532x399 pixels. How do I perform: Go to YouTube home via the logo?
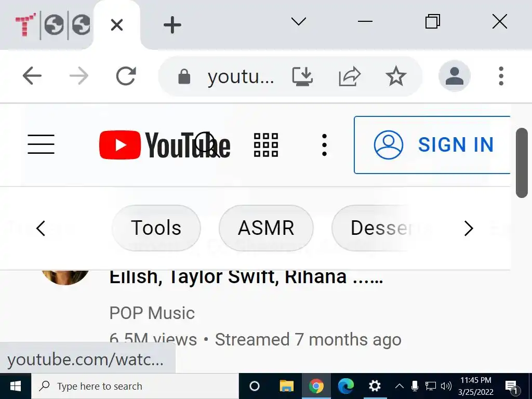[165, 145]
